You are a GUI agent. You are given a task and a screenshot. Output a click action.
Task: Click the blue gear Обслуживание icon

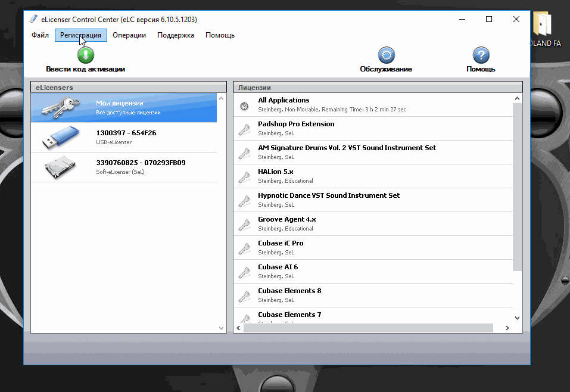pyautogui.click(x=386, y=55)
